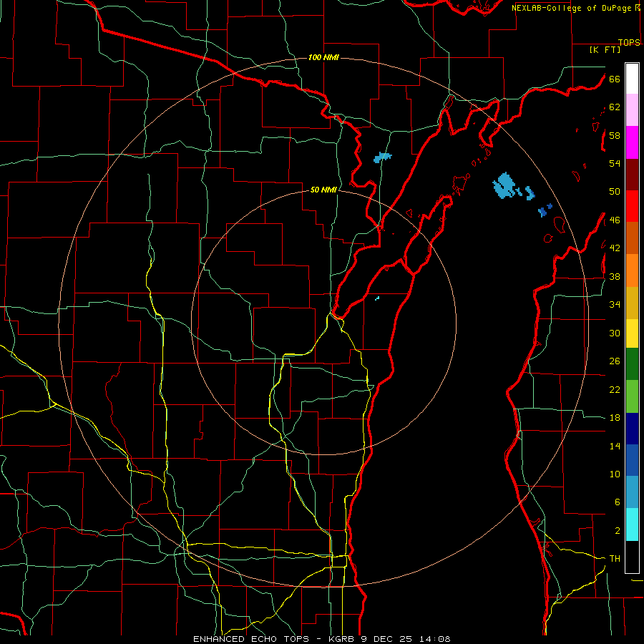
Task: Click the light green legend swatch
Action: point(632,396)
